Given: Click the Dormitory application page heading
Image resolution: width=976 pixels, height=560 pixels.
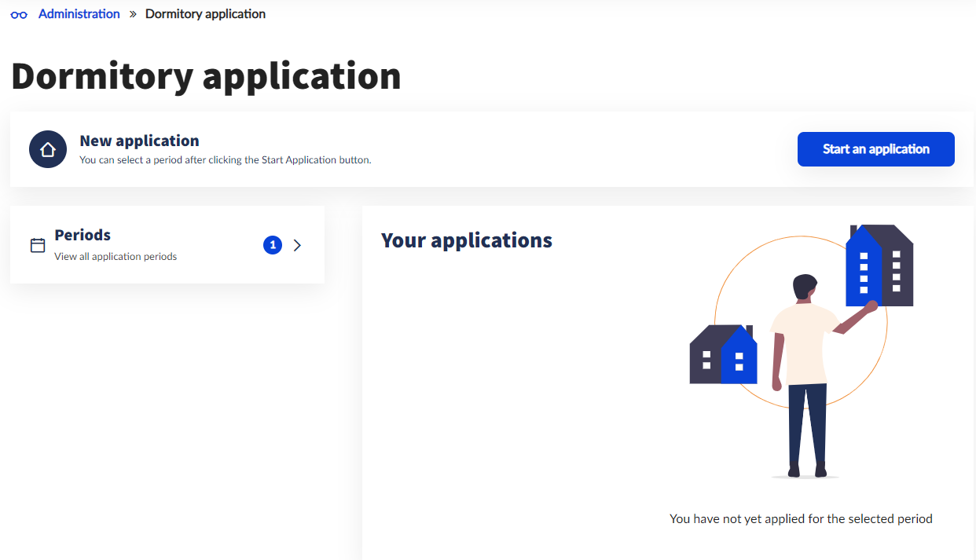Looking at the screenshot, I should [206, 76].
